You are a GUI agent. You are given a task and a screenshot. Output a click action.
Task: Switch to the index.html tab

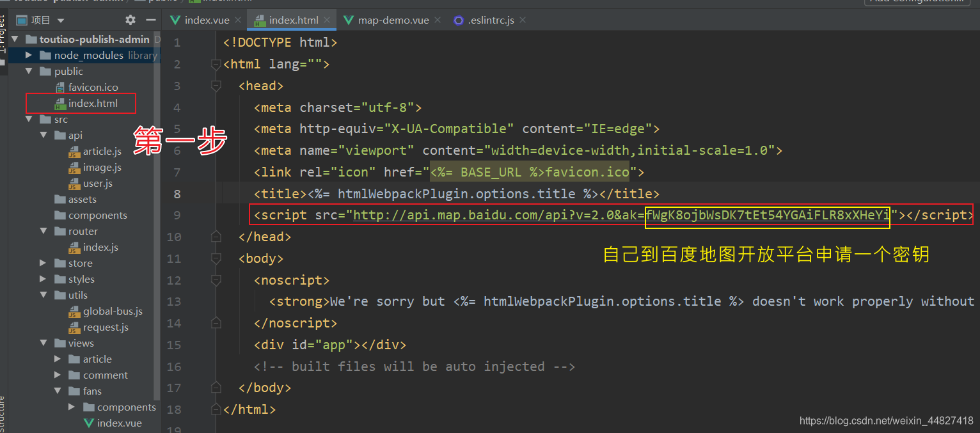(x=294, y=20)
